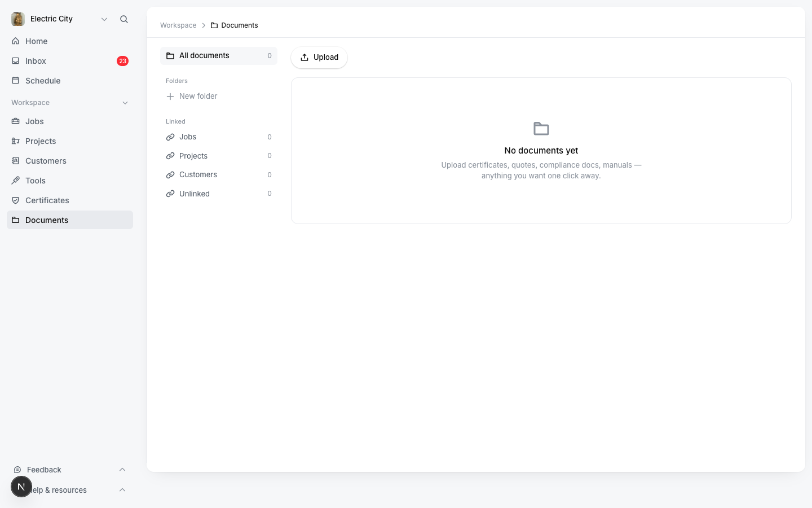Open the Tools page
The width and height of the screenshot is (812, 508).
pos(70,181)
